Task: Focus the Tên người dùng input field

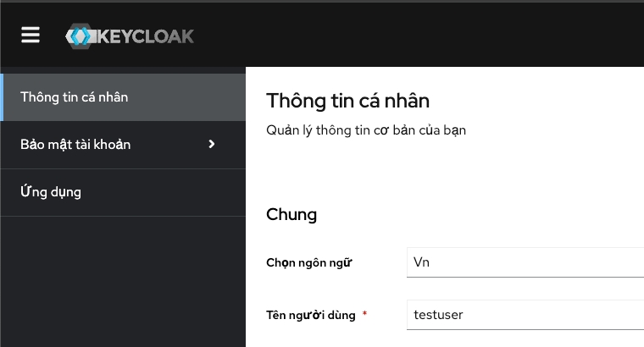Action: 525,315
